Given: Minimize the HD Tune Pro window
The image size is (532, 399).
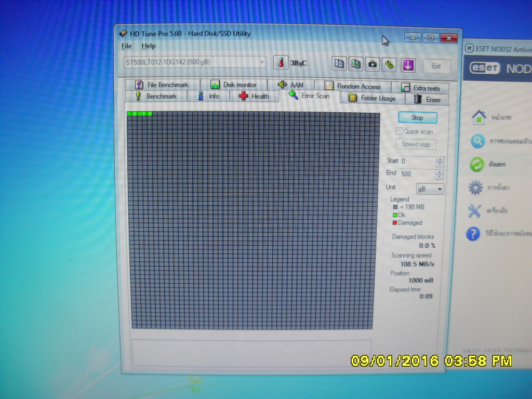Looking at the screenshot, I should click(x=413, y=37).
